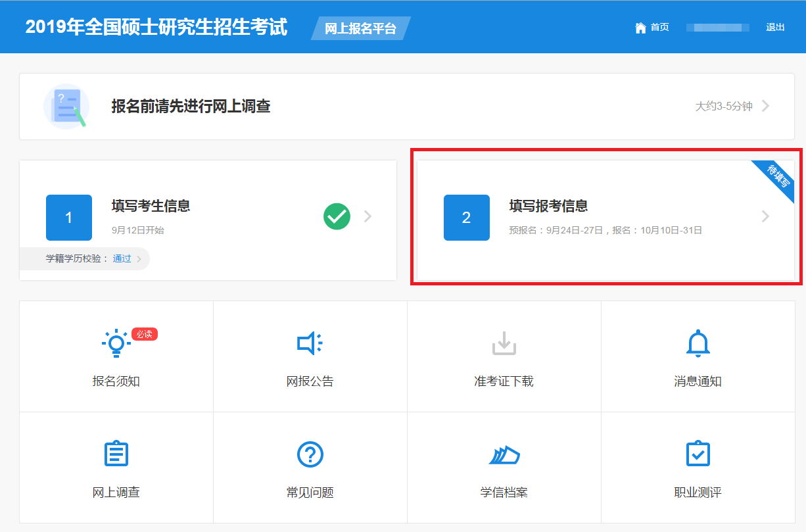Viewport: 806px width, 532px height.
Task: Open the checked clipboard icon for 职业测评
Action: coord(698,454)
